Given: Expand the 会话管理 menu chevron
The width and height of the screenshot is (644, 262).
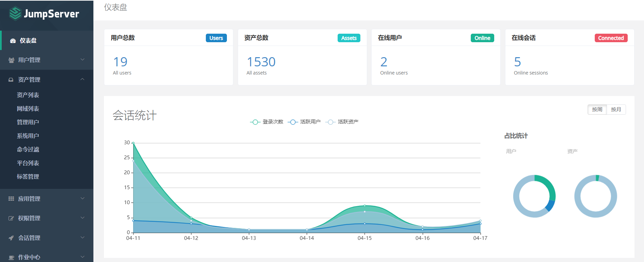Looking at the screenshot, I should coord(83,238).
